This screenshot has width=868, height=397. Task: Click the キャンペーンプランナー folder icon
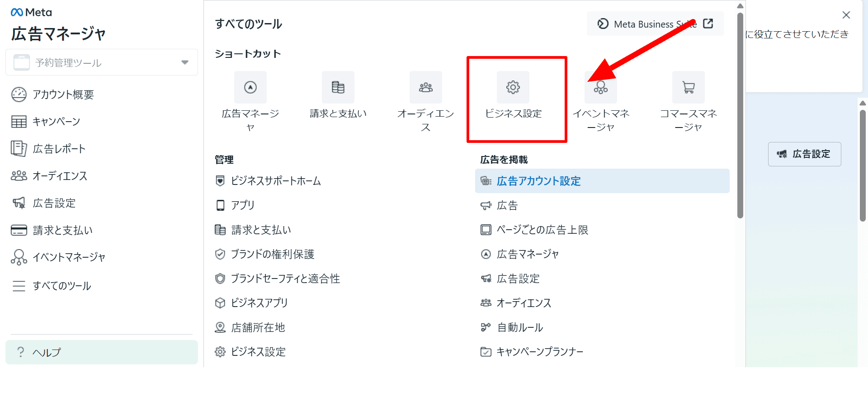[x=486, y=352]
